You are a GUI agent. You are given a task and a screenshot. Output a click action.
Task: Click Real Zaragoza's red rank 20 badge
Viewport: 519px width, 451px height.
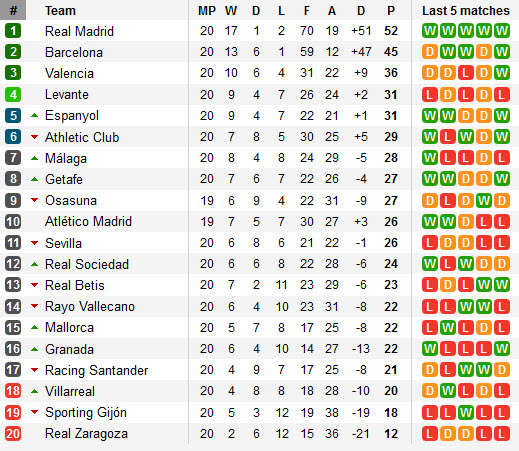[x=13, y=433]
